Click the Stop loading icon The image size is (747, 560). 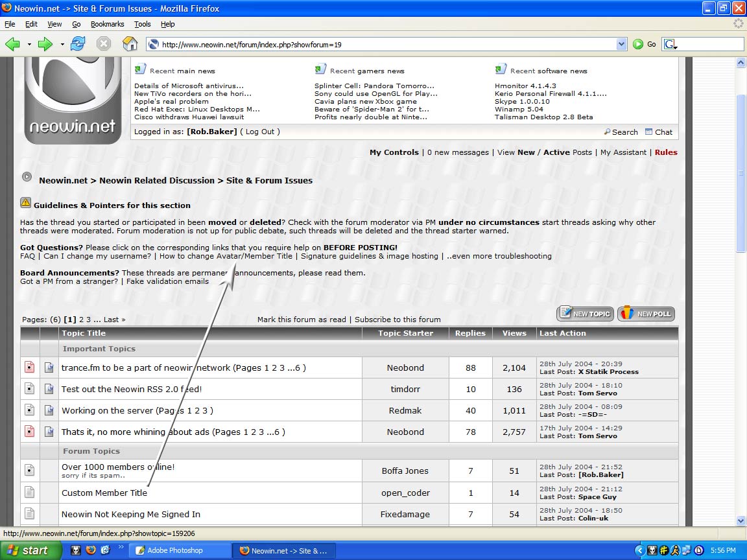click(x=103, y=44)
